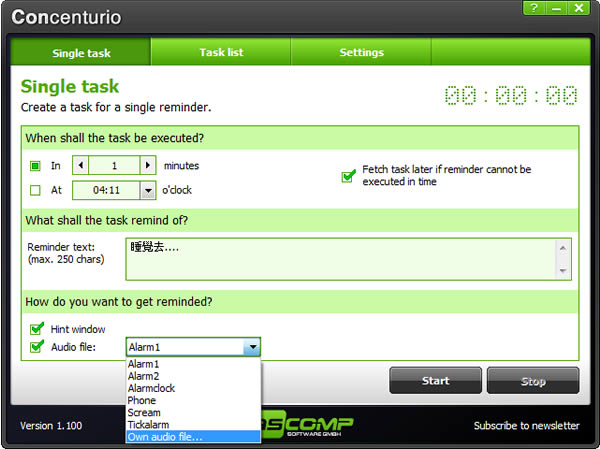Screen dimensions: 600x449
Task: Disable the Hint window checkbox
Action: (x=37, y=328)
